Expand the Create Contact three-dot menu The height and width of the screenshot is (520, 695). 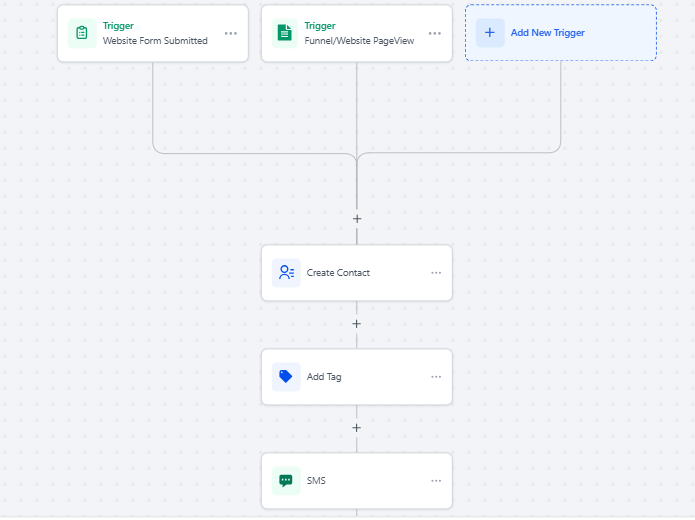pos(436,273)
